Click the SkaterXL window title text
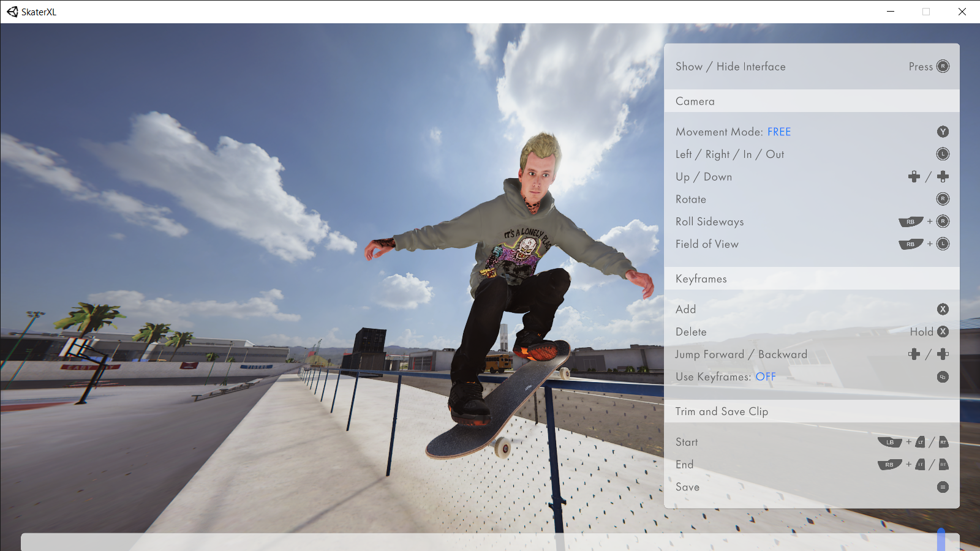Image resolution: width=980 pixels, height=551 pixels. [39, 12]
